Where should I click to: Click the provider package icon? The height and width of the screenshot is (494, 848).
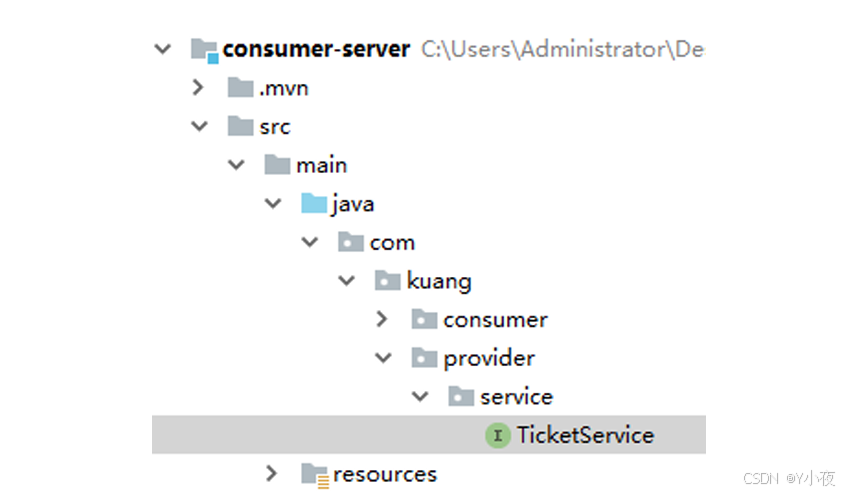[x=425, y=358]
